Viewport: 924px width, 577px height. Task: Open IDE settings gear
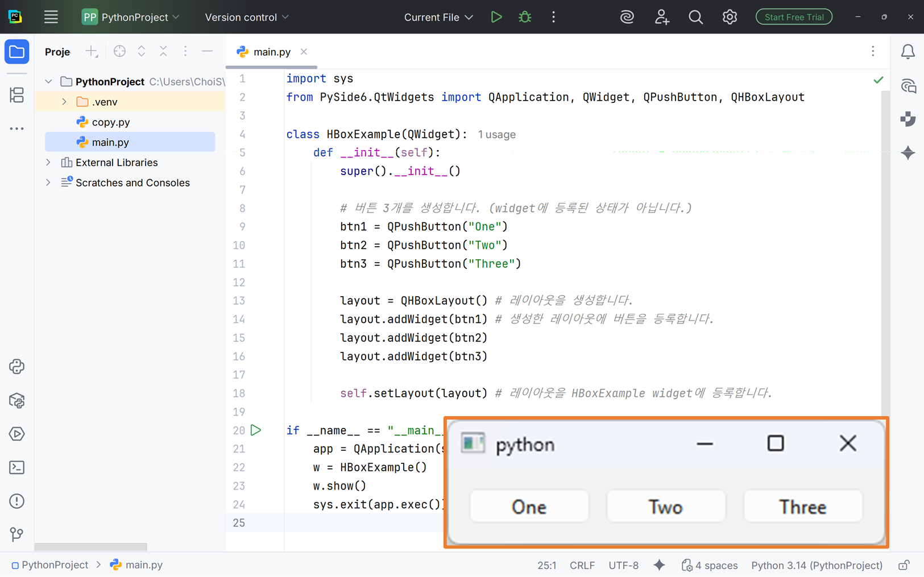click(730, 17)
